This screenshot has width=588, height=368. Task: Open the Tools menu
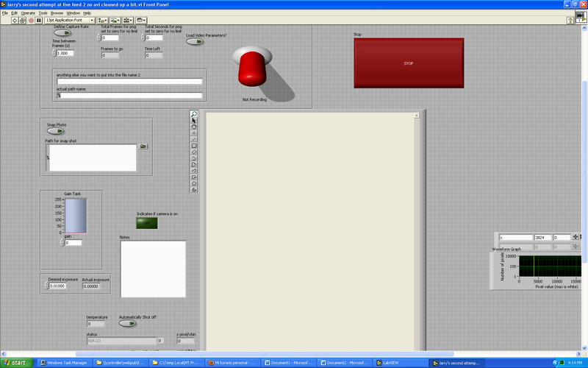pos(43,13)
